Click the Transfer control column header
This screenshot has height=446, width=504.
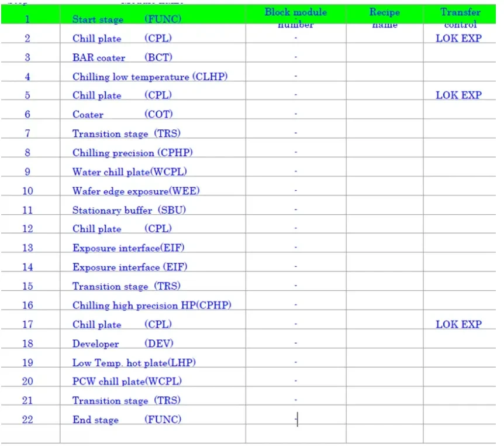tap(460, 18)
